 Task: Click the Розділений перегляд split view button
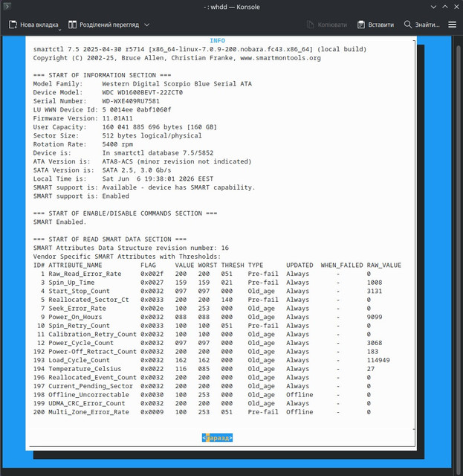[x=103, y=25]
